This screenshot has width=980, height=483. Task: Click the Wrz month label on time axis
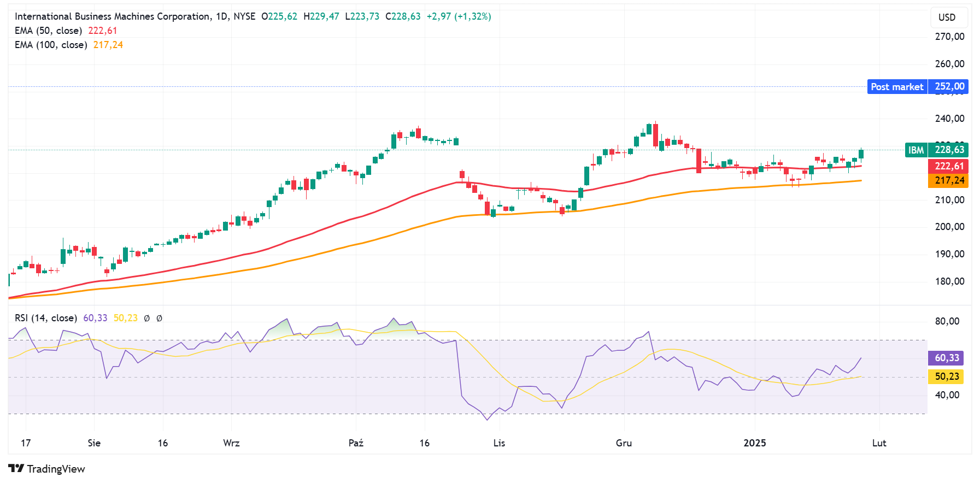[231, 443]
